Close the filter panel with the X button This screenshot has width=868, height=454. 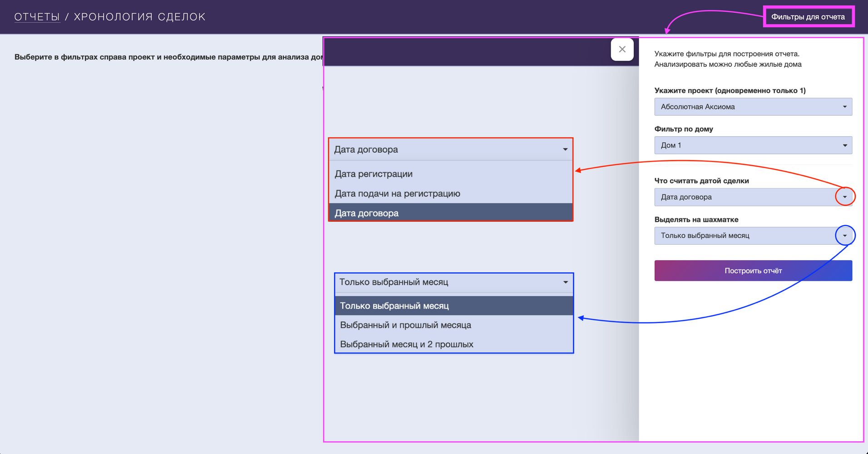(622, 49)
